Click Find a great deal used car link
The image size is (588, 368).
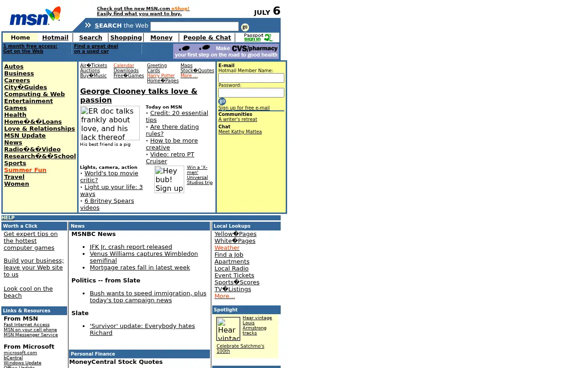(96, 49)
